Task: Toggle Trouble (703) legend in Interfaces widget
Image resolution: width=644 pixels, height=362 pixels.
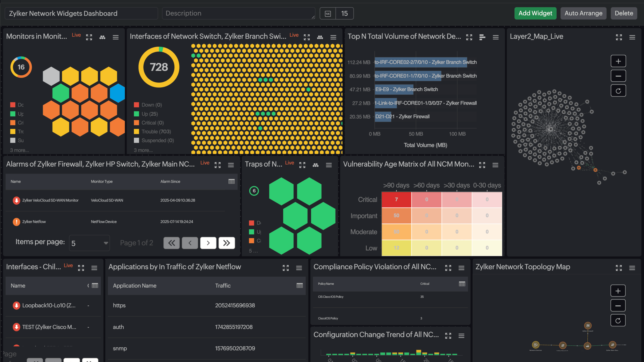Action: pos(156,132)
